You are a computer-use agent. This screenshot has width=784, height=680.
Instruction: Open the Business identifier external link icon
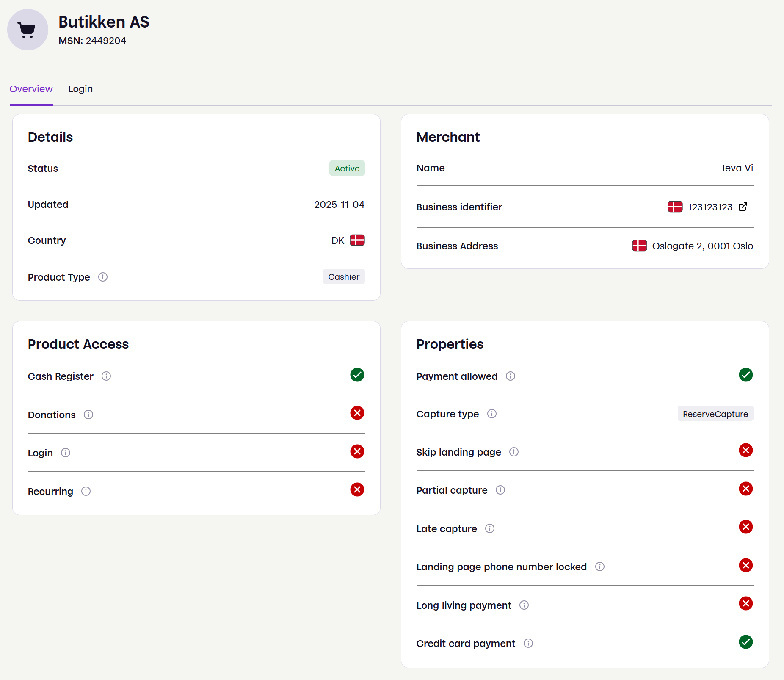tap(743, 207)
